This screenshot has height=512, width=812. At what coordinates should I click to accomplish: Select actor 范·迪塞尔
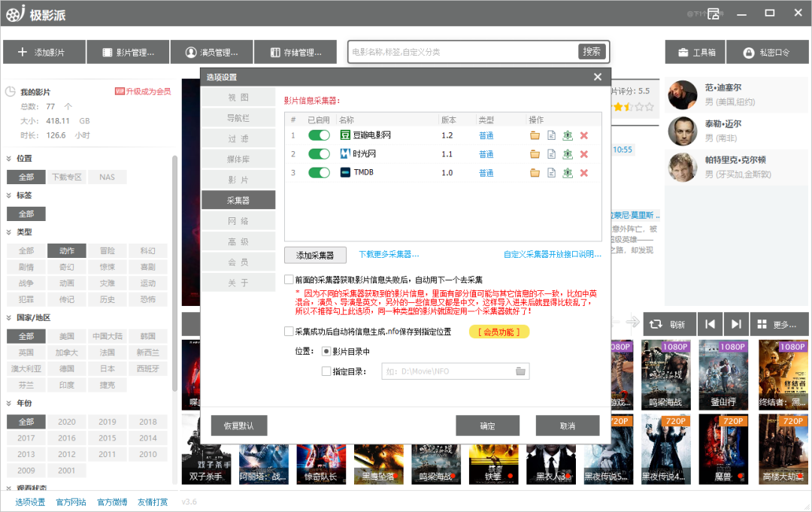(x=735, y=95)
